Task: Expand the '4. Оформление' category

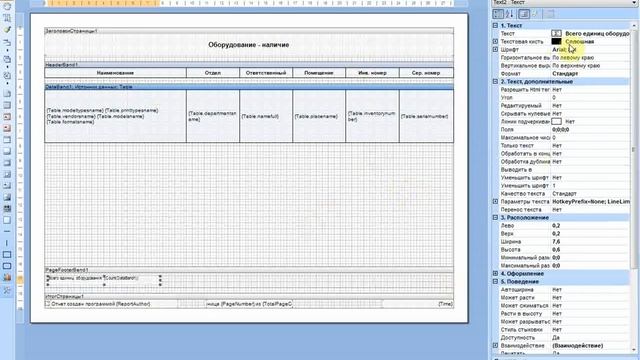Action: pyautogui.click(x=495, y=273)
